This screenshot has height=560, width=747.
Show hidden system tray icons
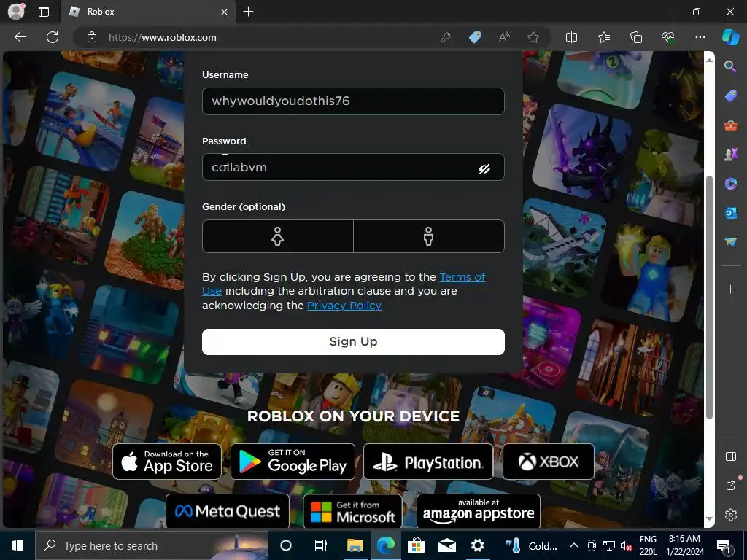pos(574,545)
